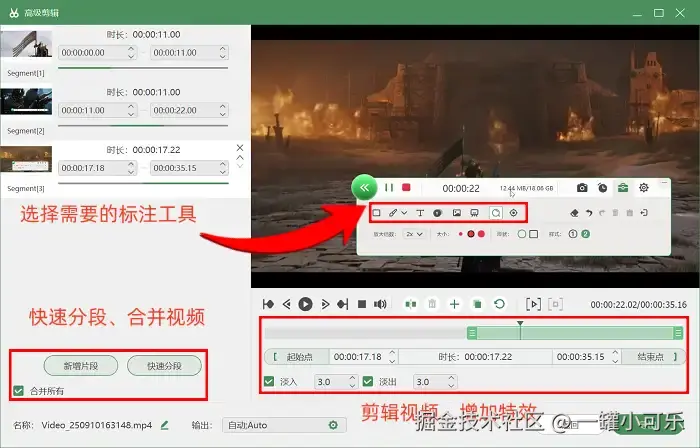Collapse the recording toolbar with green « button
This screenshot has width=700, height=448.
point(364,187)
